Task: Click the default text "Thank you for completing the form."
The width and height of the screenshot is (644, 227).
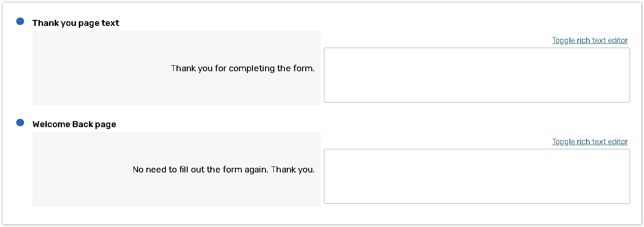Action: 242,68
